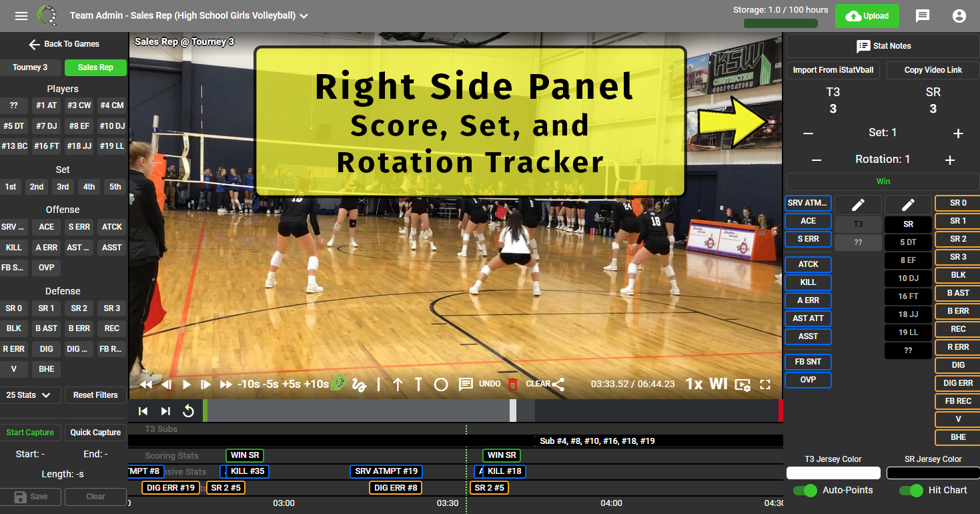The width and height of the screenshot is (980, 514).
Task: Select the freehand squiggle draw tool
Action: click(359, 384)
